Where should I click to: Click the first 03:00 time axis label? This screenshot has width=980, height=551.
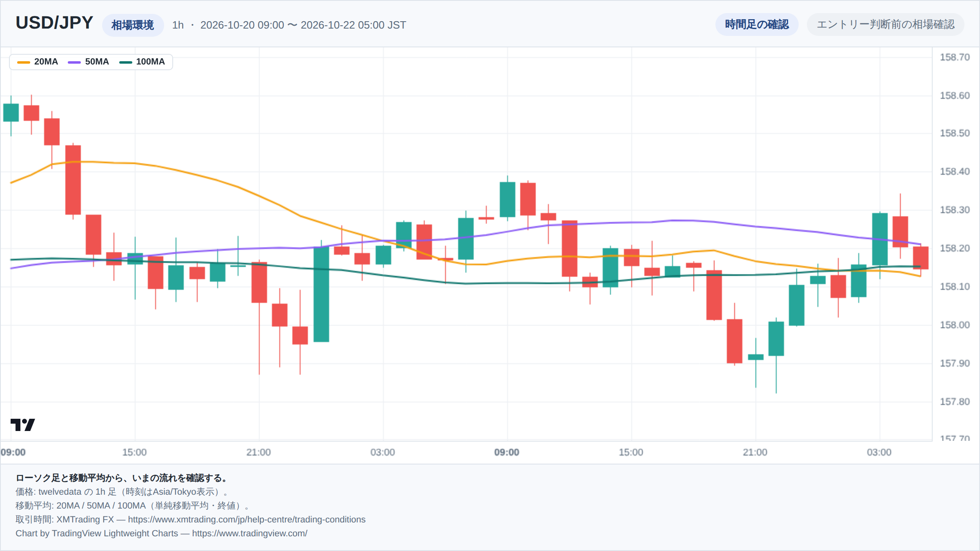click(383, 452)
